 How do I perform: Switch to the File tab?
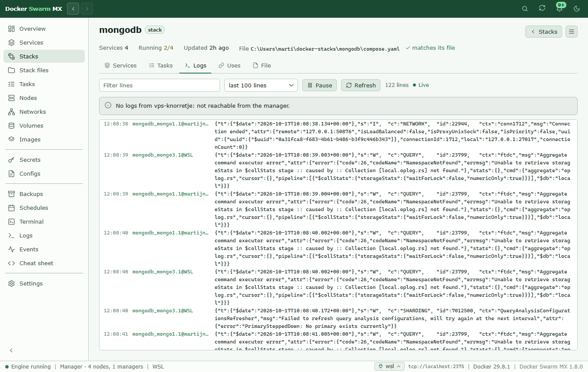262,65
